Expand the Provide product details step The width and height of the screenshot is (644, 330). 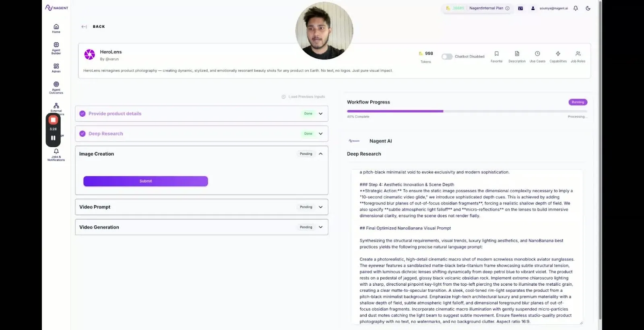tap(320, 113)
